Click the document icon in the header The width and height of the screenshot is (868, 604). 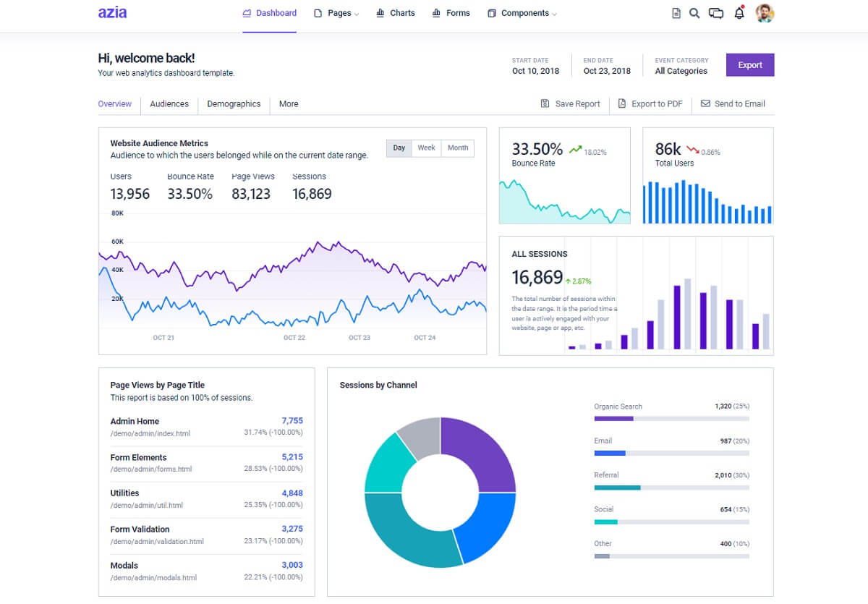676,12
